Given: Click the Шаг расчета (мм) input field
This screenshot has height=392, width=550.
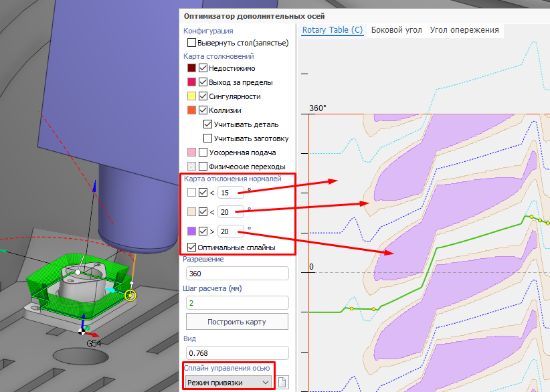Looking at the screenshot, I should point(236,302).
